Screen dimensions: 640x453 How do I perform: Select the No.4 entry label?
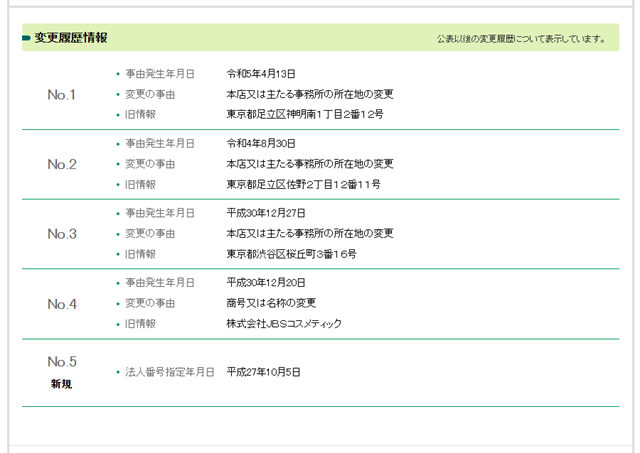(x=62, y=304)
